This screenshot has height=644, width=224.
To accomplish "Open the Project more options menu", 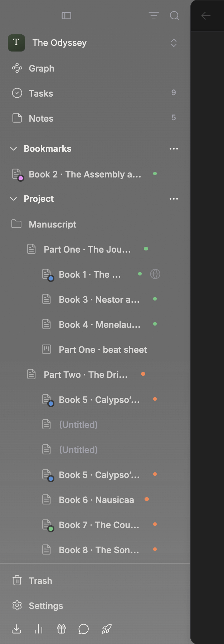I will [174, 199].
